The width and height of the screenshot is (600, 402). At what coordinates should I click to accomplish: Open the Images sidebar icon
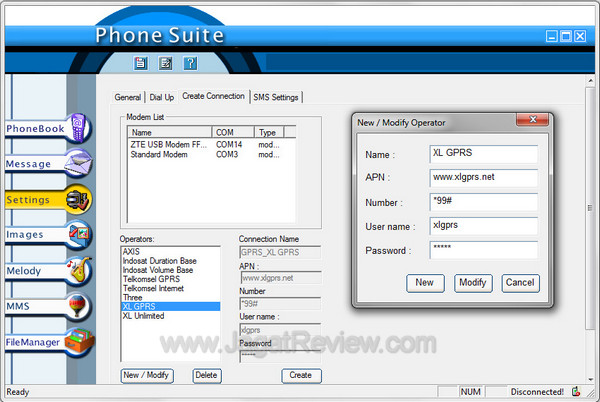[79, 234]
